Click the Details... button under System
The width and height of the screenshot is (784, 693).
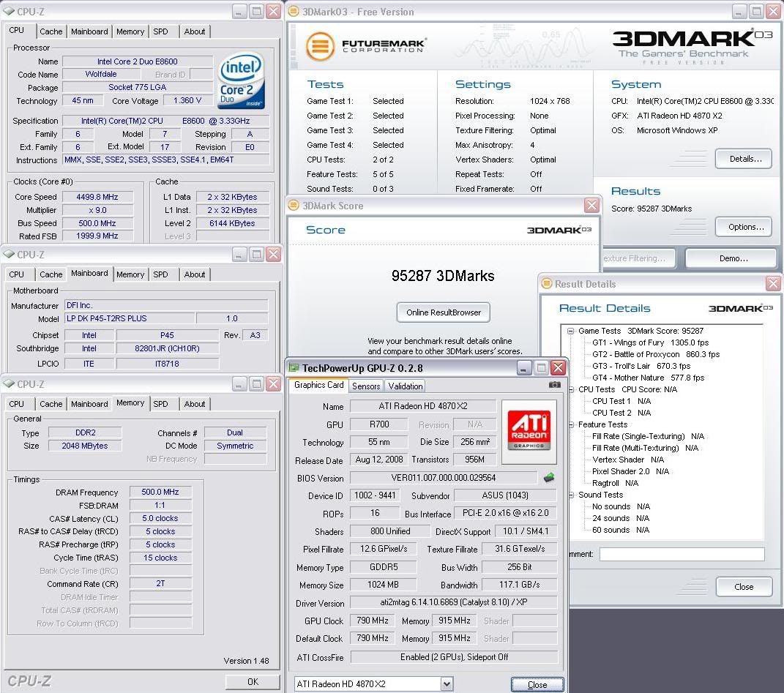tap(745, 158)
